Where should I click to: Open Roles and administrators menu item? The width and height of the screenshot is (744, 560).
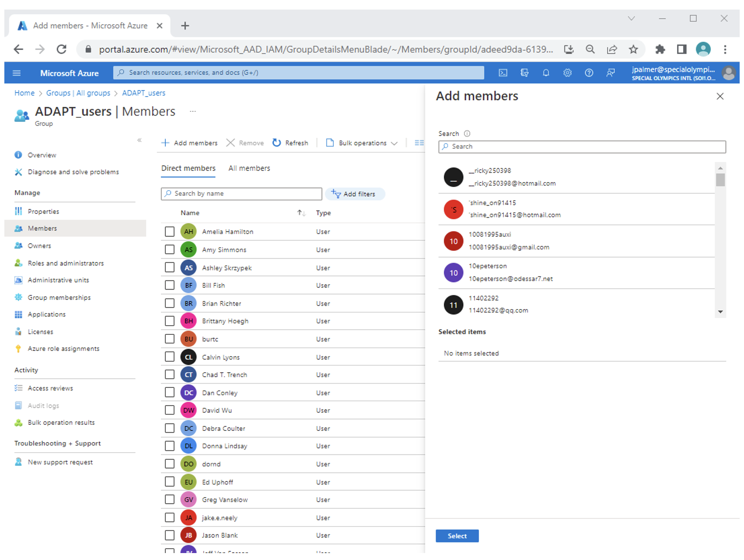[66, 263]
